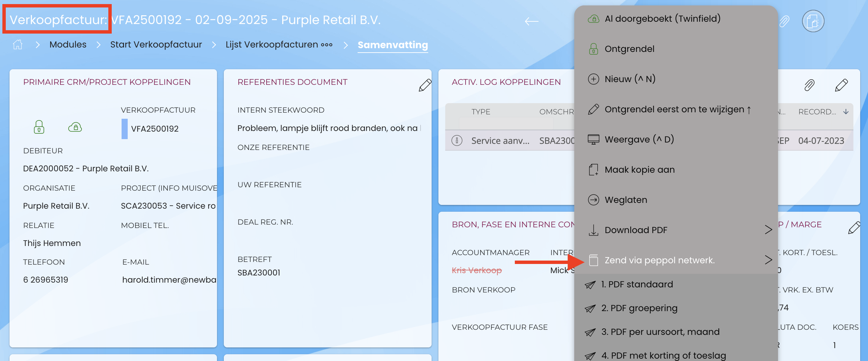Go to Modules breadcrumb link

(x=68, y=44)
